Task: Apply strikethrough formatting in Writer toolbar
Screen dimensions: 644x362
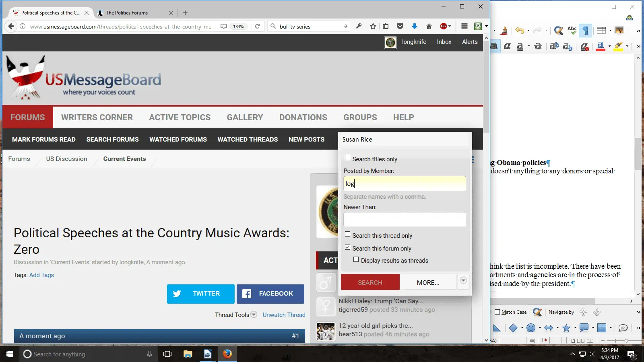Action: pos(538,47)
